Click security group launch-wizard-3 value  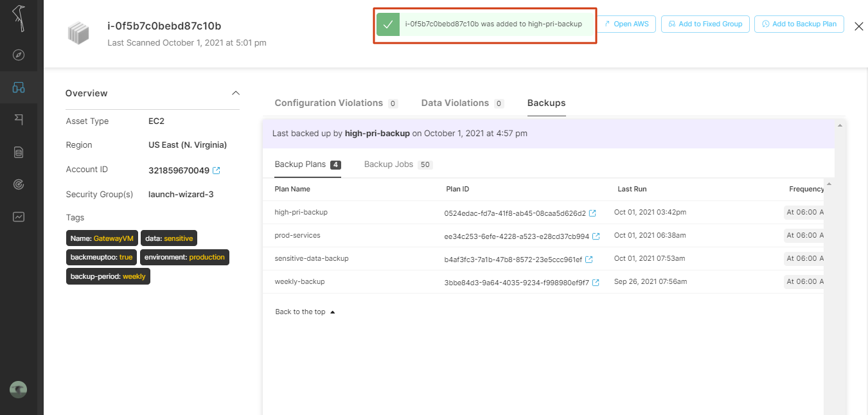tap(181, 194)
